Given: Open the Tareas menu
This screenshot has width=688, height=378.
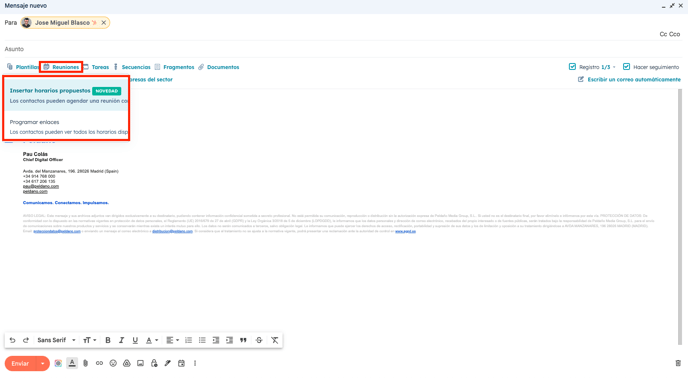Looking at the screenshot, I should pyautogui.click(x=96, y=67).
